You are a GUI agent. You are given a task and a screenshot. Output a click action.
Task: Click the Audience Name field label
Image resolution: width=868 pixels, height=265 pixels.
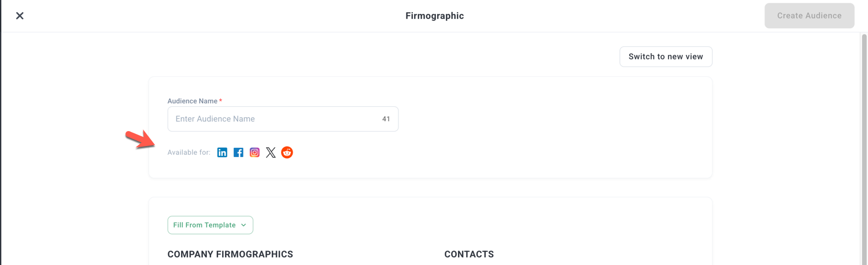(192, 101)
